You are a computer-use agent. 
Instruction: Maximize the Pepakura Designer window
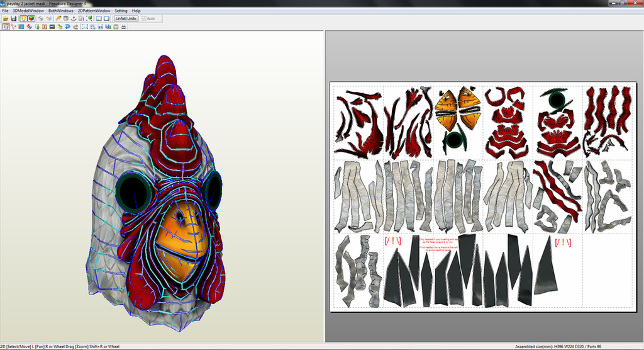(x=623, y=3)
